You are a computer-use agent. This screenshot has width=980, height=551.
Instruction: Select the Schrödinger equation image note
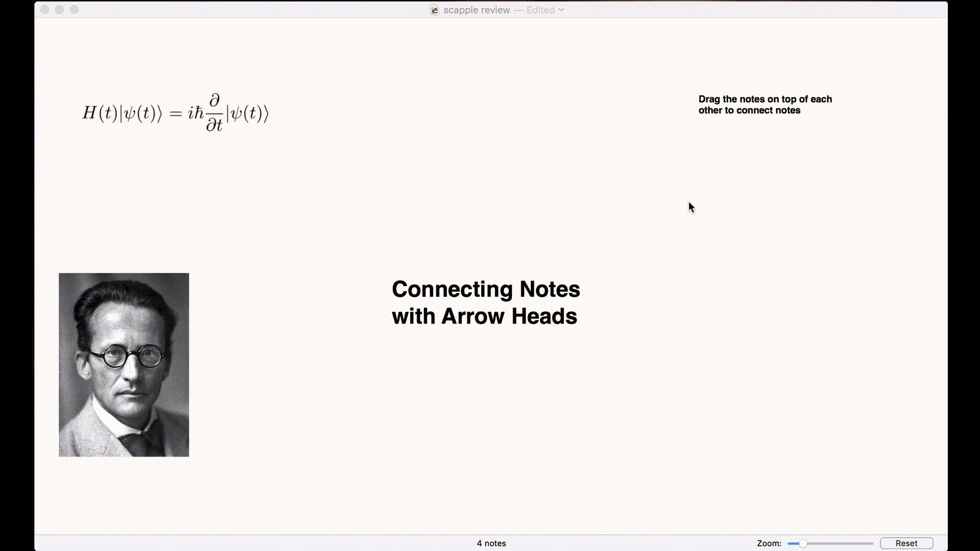pyautogui.click(x=175, y=113)
